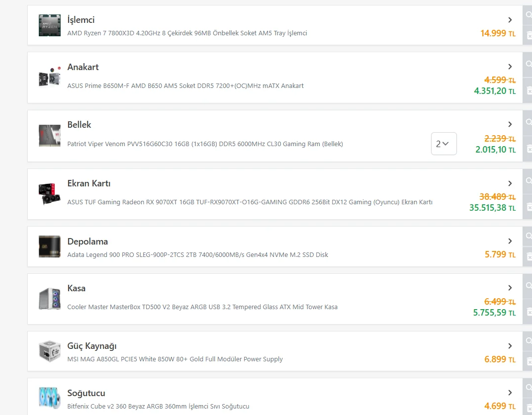
Task: Expand the İşlemci row chevron
Action: pyautogui.click(x=510, y=20)
